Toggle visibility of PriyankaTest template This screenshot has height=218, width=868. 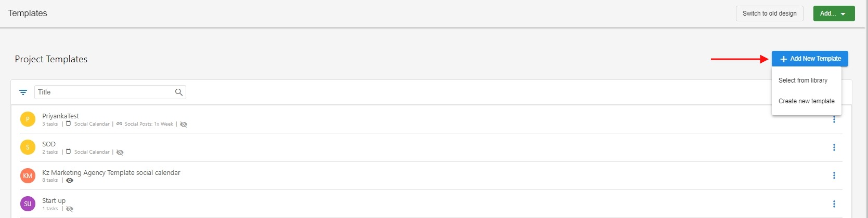pyautogui.click(x=184, y=124)
